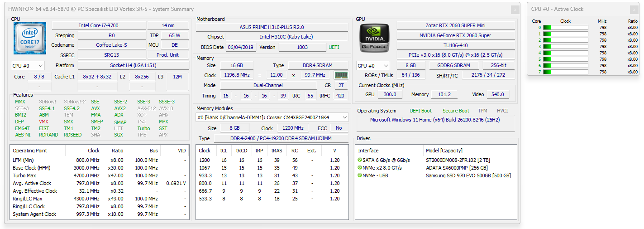Click the GPU clock 300.0 value
The image size is (644, 229).
tap(390, 94)
